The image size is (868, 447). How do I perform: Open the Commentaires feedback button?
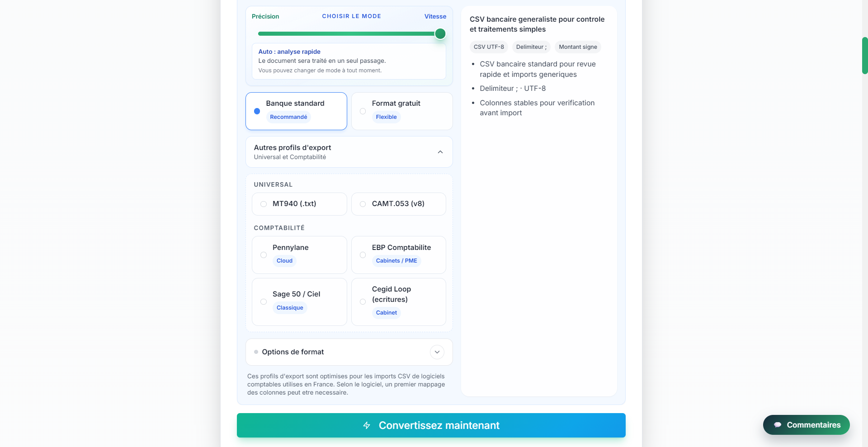click(x=807, y=425)
